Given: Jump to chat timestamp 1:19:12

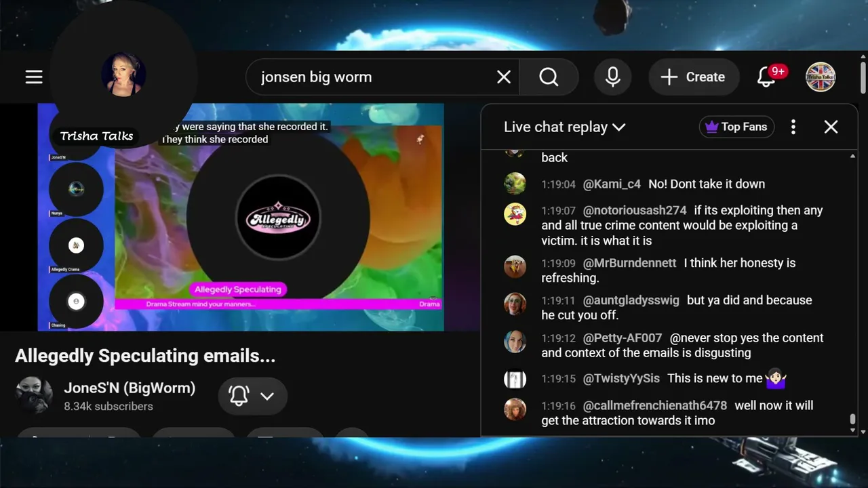Looking at the screenshot, I should tap(558, 338).
